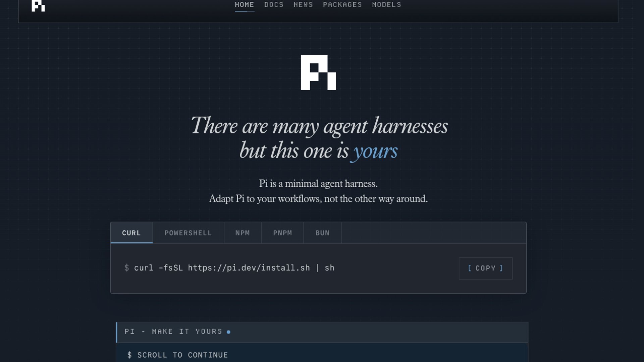
Task: Navigate to PACKAGES
Action: click(x=342, y=5)
